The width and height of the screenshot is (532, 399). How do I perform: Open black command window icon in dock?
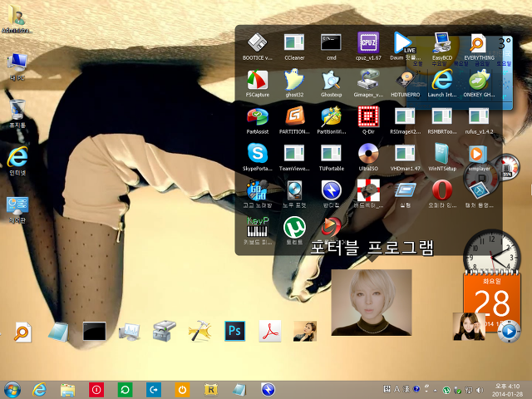(94, 331)
